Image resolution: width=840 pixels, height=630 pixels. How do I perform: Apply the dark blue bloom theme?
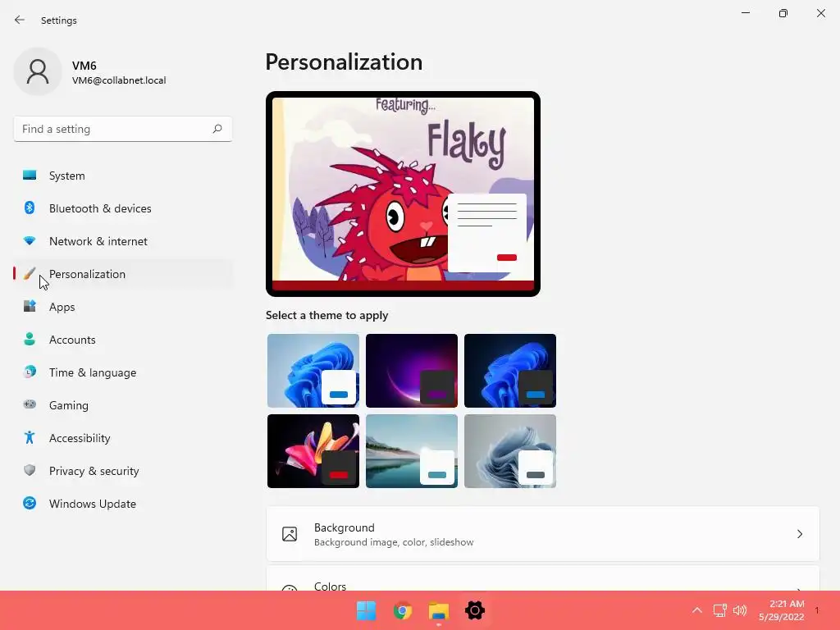[510, 371]
